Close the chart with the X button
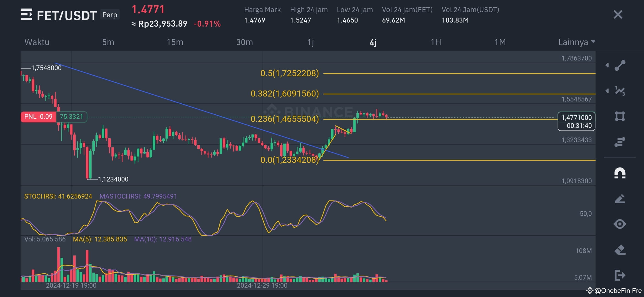The height and width of the screenshot is (297, 644). point(618,15)
